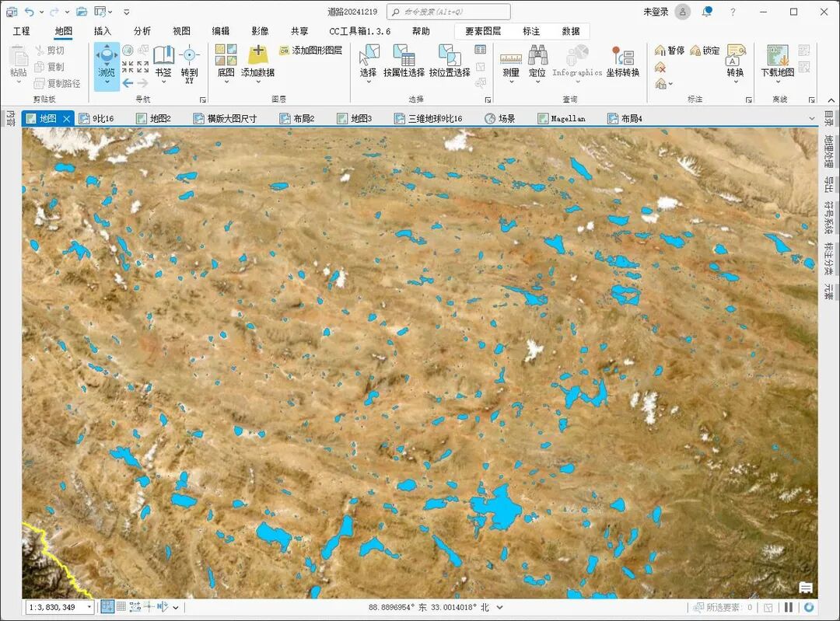This screenshot has width=840, height=621.
Task: Toggle constraints button in the status bar
Action: [135, 606]
